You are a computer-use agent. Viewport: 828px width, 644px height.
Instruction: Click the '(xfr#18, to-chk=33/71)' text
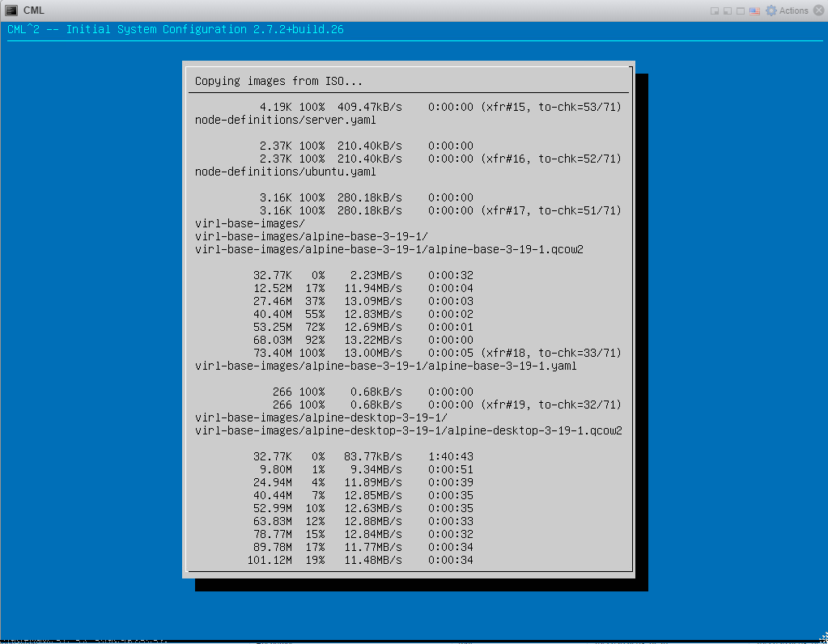tap(550, 353)
